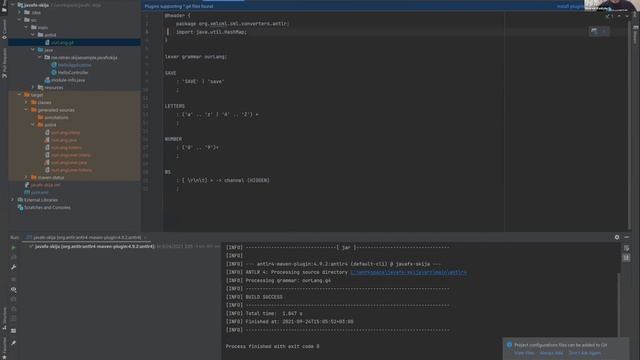Click the console vertical scrollbar
Viewport: 640px width, 360px height.
coord(619,304)
